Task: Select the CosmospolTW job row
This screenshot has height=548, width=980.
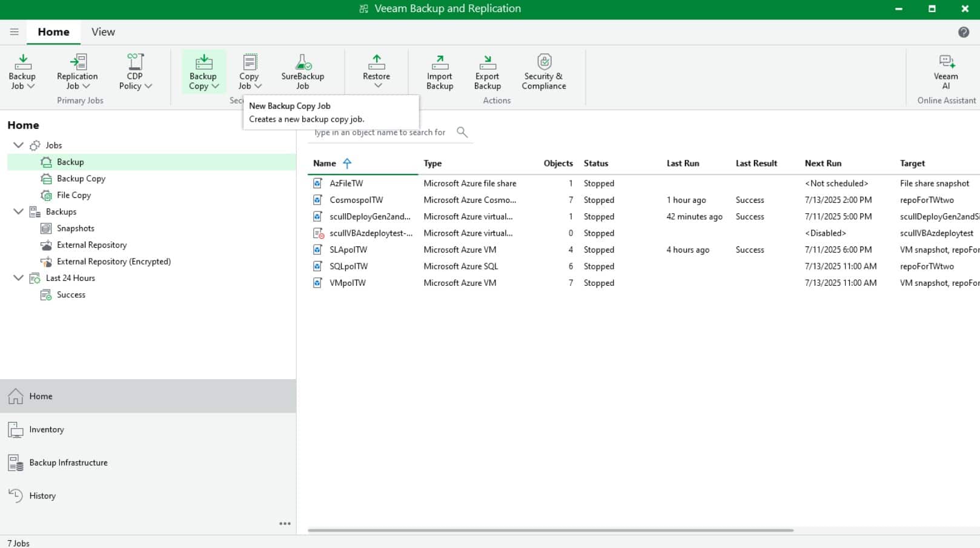Action: coord(643,200)
